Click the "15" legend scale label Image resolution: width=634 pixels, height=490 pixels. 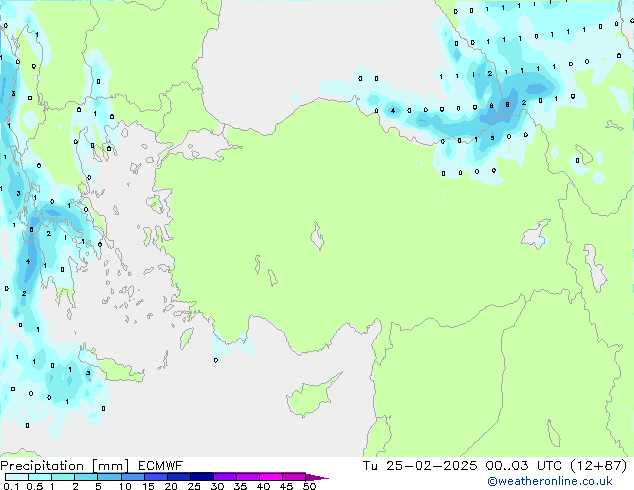(x=148, y=486)
